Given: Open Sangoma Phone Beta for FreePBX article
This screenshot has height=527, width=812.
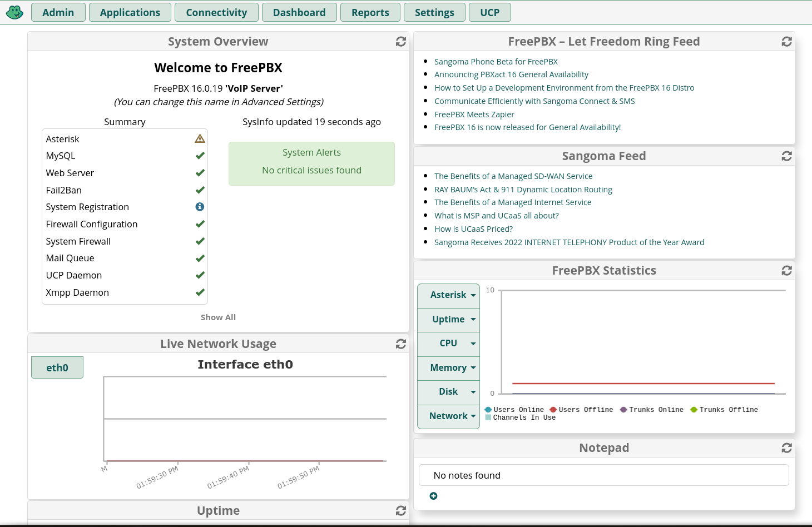Looking at the screenshot, I should 496,62.
